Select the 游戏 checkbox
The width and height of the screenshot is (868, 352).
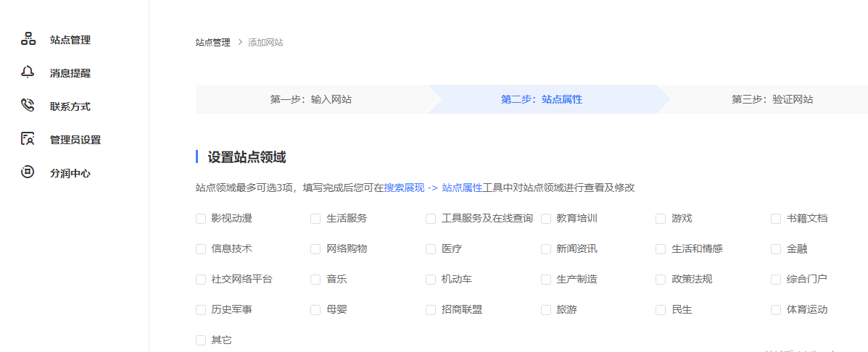pyautogui.click(x=661, y=219)
